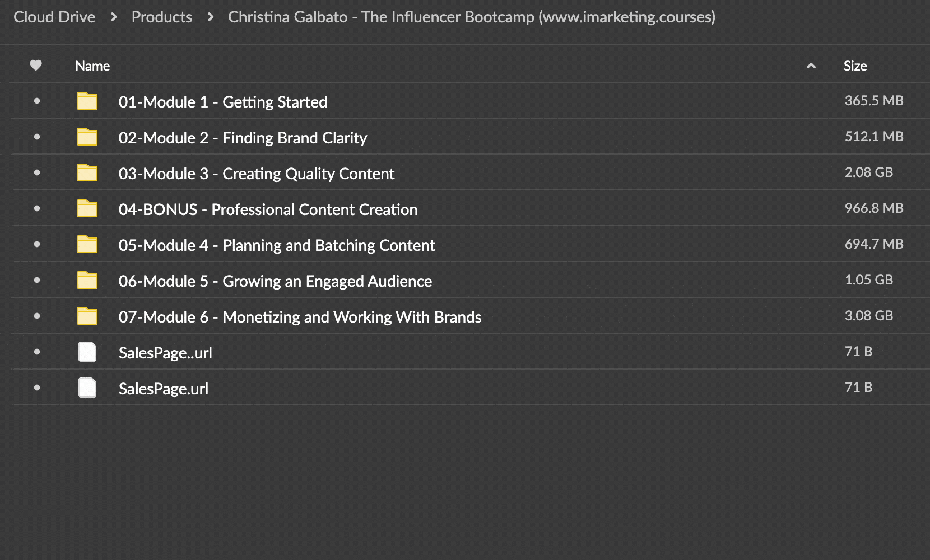
Task: Click folder icon for 01-Module 1
Action: [x=87, y=101]
